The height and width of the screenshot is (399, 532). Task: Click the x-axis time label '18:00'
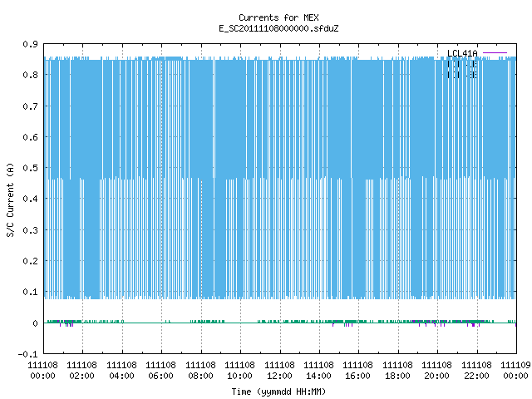point(397,376)
